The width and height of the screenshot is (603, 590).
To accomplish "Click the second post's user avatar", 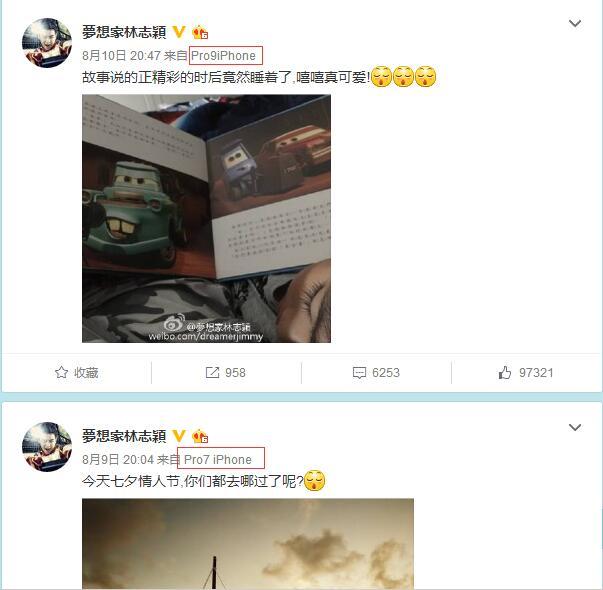I will point(47,447).
